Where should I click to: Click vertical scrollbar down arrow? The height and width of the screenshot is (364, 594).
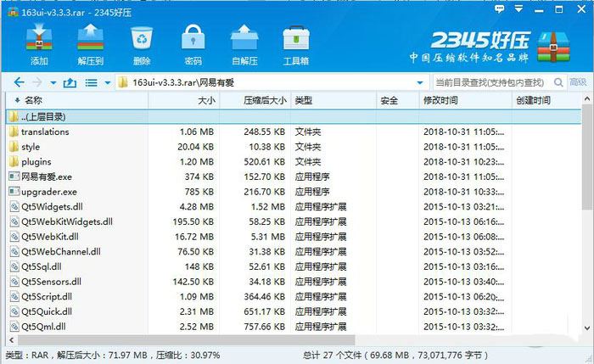tap(587, 328)
